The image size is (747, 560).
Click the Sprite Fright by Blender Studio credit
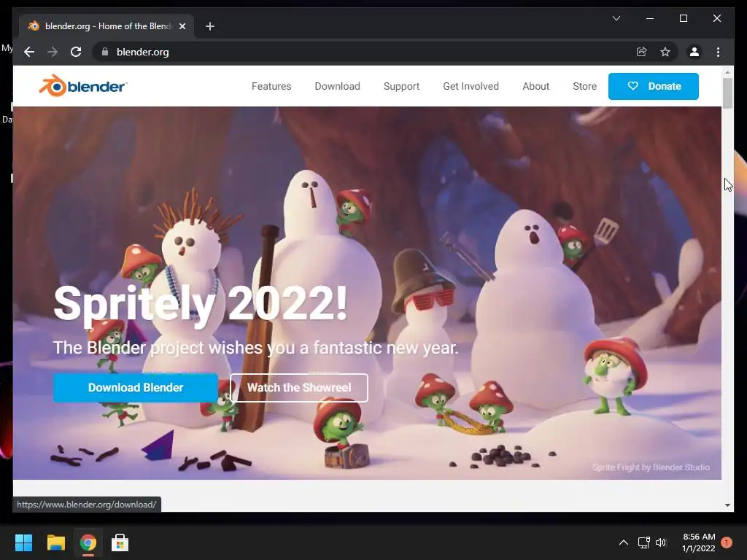[651, 467]
